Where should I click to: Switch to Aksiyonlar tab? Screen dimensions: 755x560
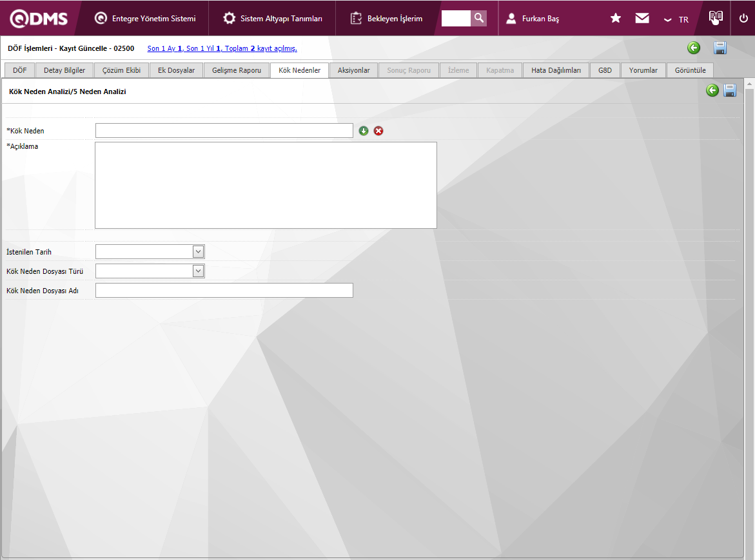[x=353, y=70]
